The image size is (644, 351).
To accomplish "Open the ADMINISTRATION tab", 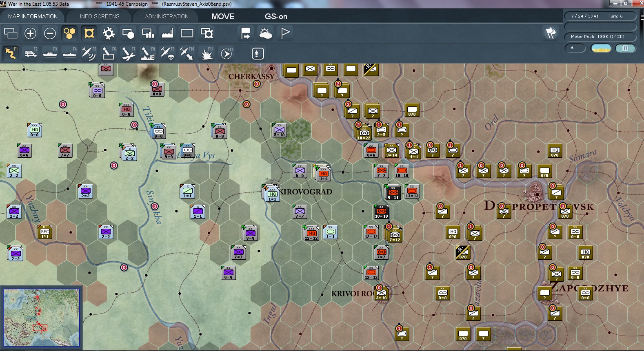I will (x=167, y=16).
